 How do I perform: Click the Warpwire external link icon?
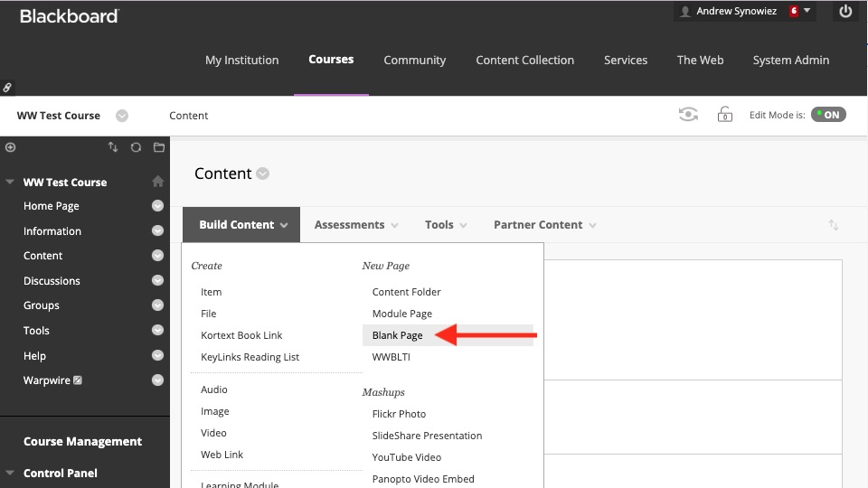(x=78, y=380)
